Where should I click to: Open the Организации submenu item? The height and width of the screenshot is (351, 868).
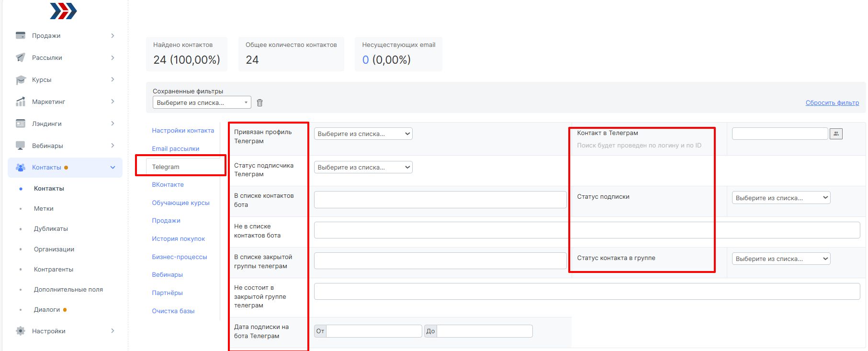[54, 249]
